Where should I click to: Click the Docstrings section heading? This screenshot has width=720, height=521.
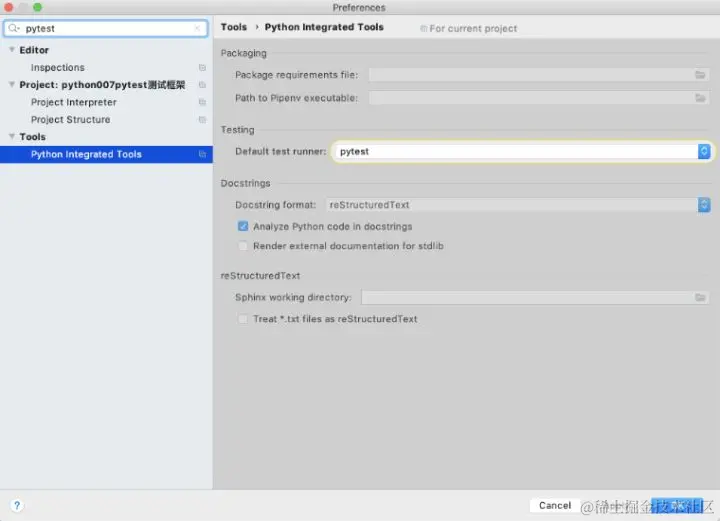click(x=245, y=183)
